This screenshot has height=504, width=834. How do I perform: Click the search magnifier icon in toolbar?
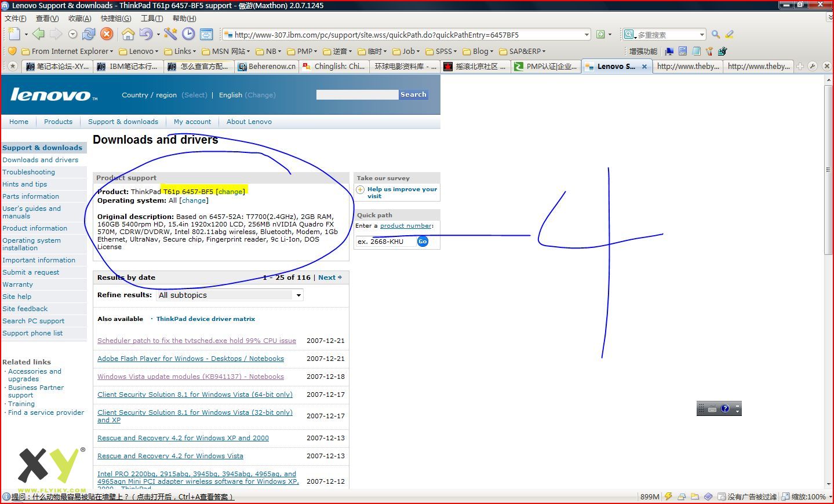716,35
